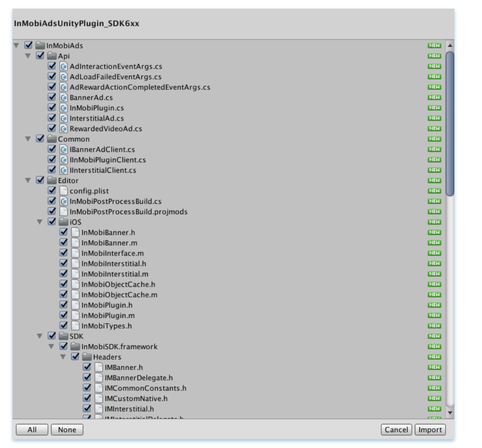The width and height of the screenshot is (482, 448).
Task: Click the C# icon of InMobiPostProcessBuild.cs
Action: pos(64,201)
